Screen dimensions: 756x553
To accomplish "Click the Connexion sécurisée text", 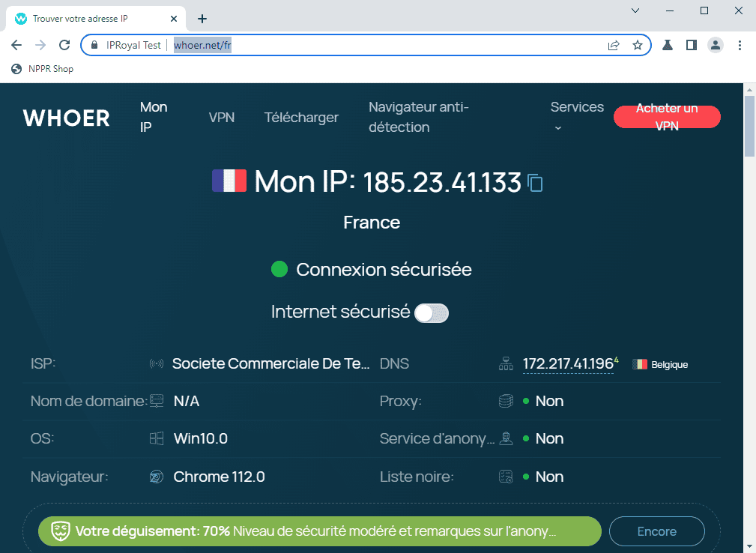I will coord(384,270).
